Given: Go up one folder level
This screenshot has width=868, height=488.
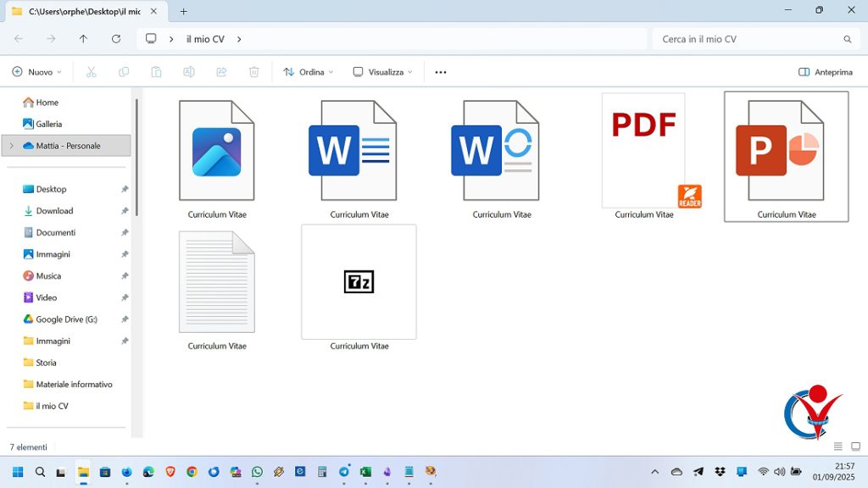Looking at the screenshot, I should (83, 39).
